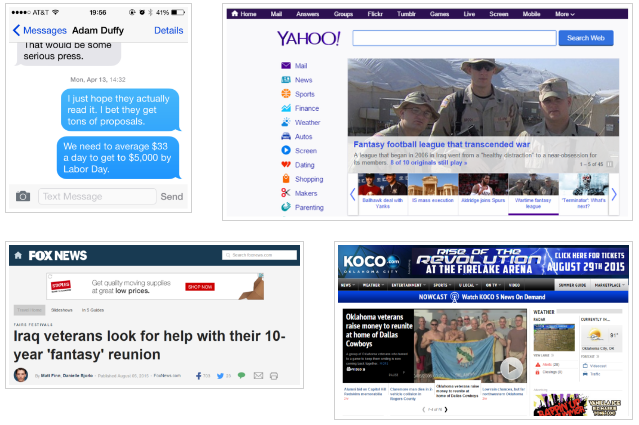Go to next KOCO story page arrow

coord(446,410)
